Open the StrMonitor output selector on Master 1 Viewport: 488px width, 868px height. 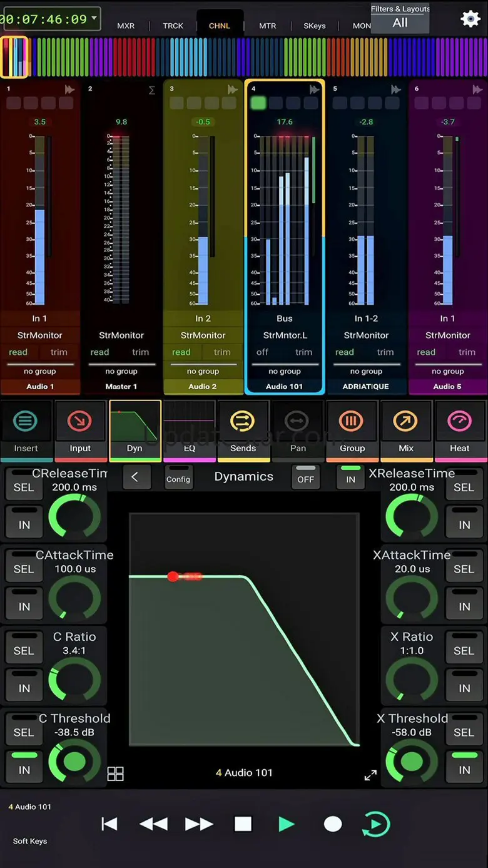tap(121, 335)
